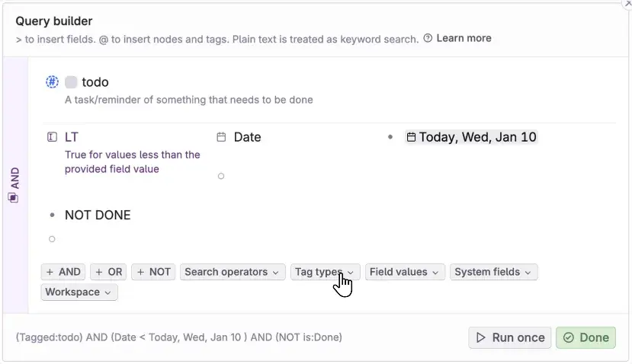This screenshot has height=364, width=632.
Task: Select the NOT DONE query node
Action: click(x=98, y=215)
